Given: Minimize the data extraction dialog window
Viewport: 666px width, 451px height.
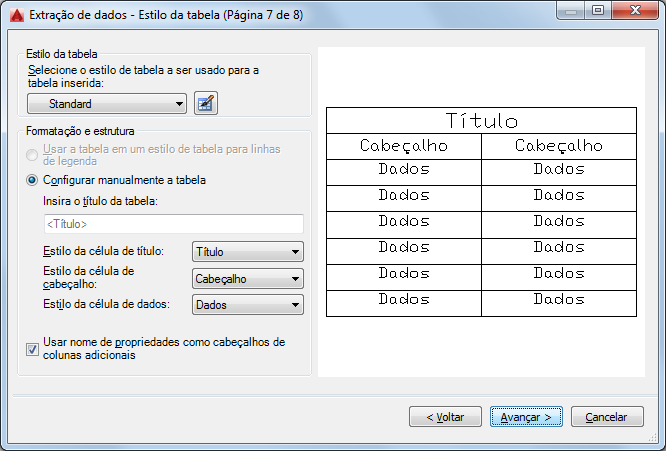Looking at the screenshot, I should click(x=571, y=12).
